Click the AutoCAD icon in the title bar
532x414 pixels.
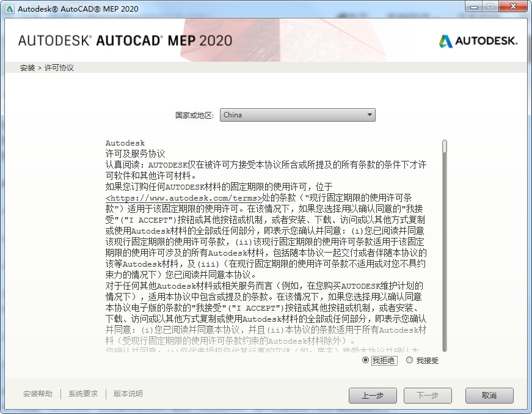(10, 9)
